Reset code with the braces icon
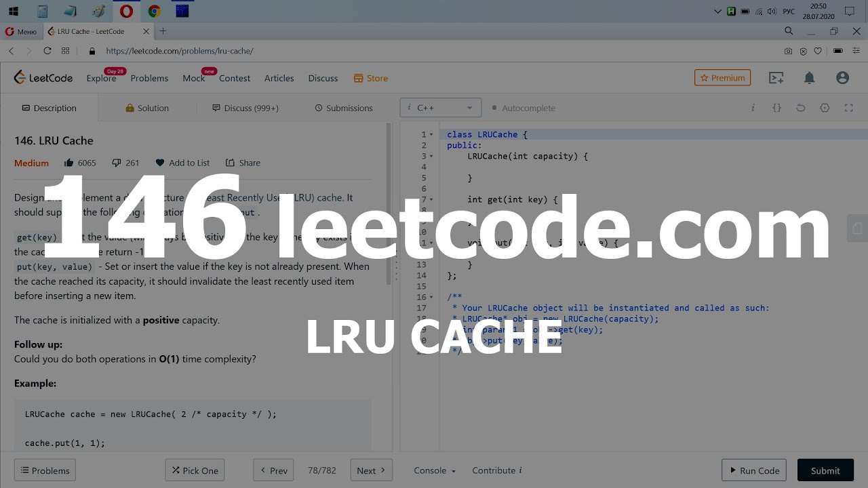The width and height of the screenshot is (868, 488). tap(777, 108)
